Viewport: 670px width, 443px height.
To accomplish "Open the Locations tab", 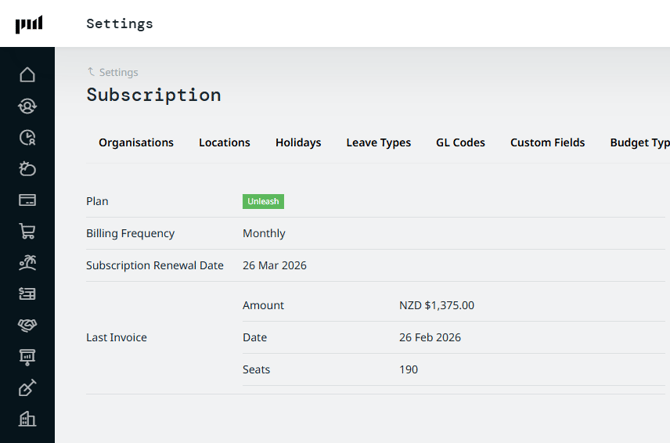I will click(224, 143).
